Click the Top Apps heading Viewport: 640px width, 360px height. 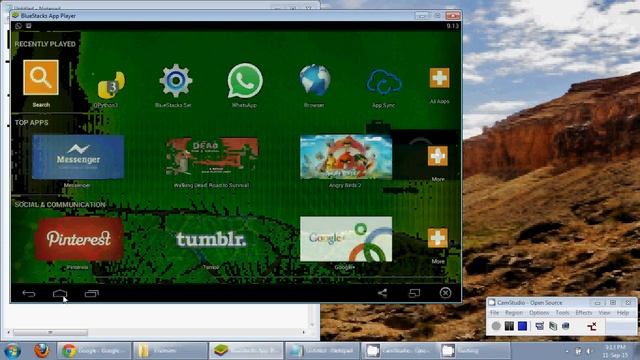(31, 122)
